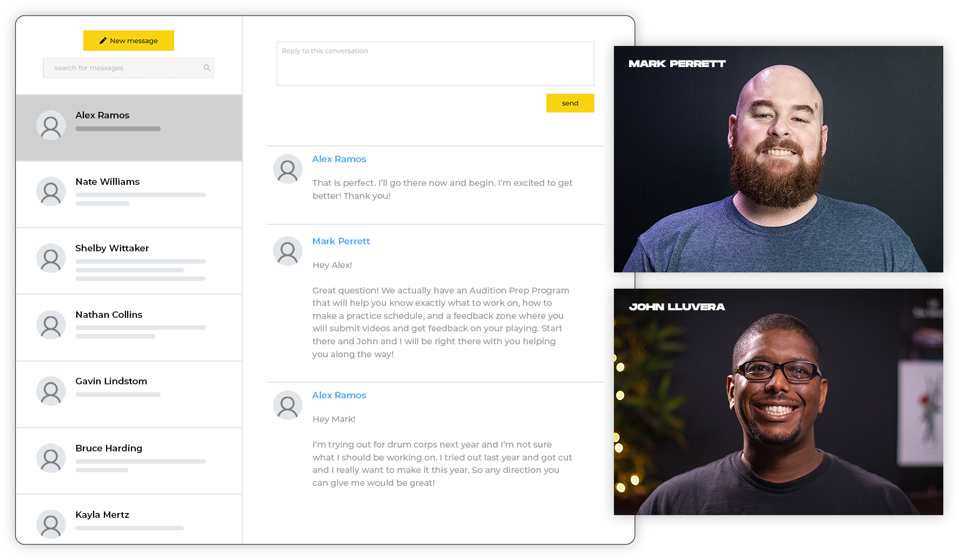Click Mark Perrett's avatar in the thread
This screenshot has width=959, height=560.
click(x=288, y=251)
